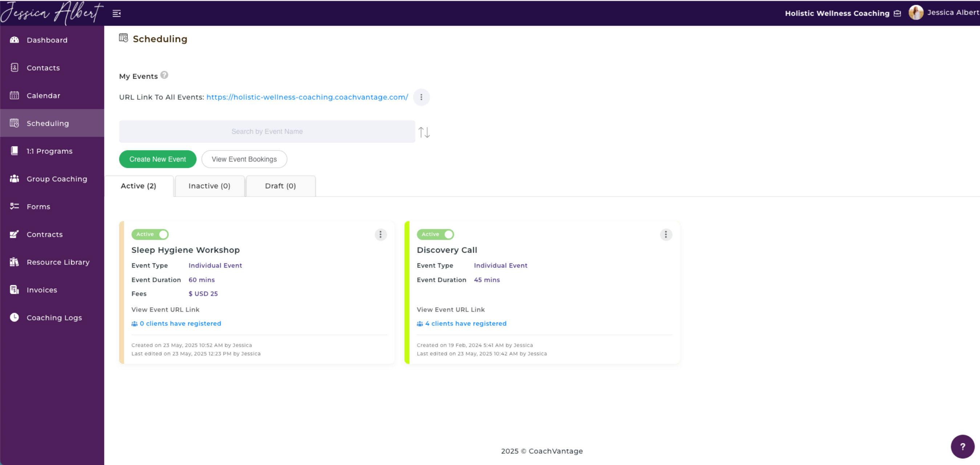Click Sleep Hygiene Workshop event title
The width and height of the screenshot is (980, 465).
(x=186, y=250)
